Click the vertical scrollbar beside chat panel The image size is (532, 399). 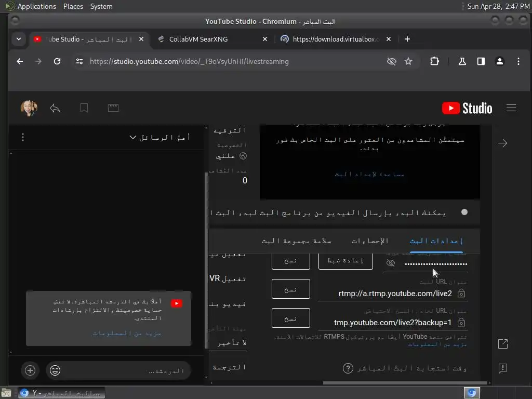click(x=206, y=261)
